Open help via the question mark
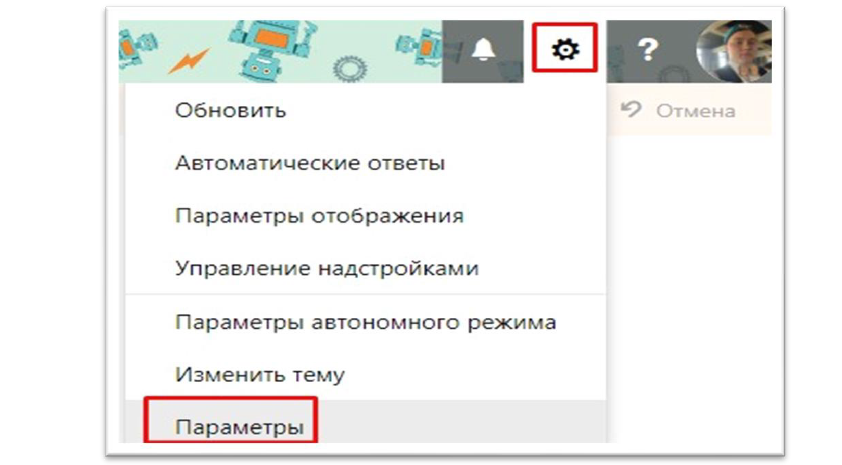 648,50
